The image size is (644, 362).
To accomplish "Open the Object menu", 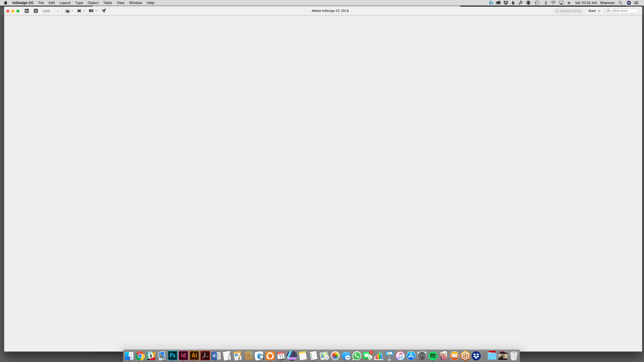I will 93,3.
